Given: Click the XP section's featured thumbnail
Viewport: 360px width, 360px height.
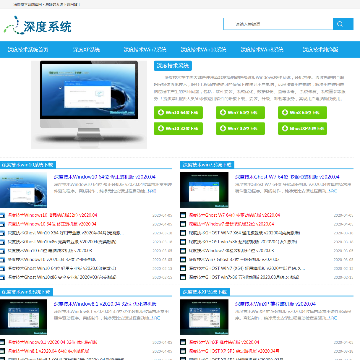Looking at the screenshot, I should (204, 317).
